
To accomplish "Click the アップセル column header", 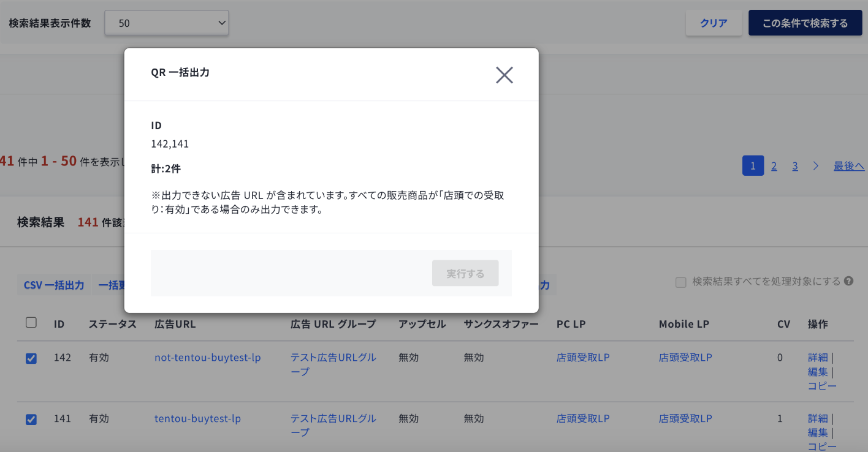I will 422,324.
